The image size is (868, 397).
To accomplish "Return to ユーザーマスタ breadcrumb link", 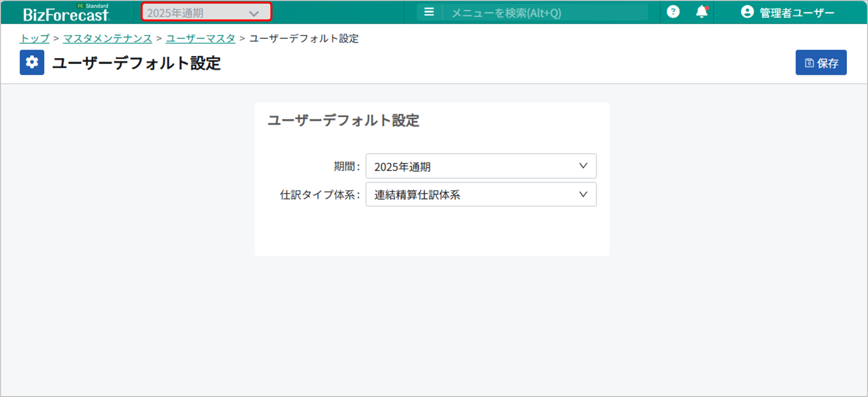I will pyautogui.click(x=201, y=39).
